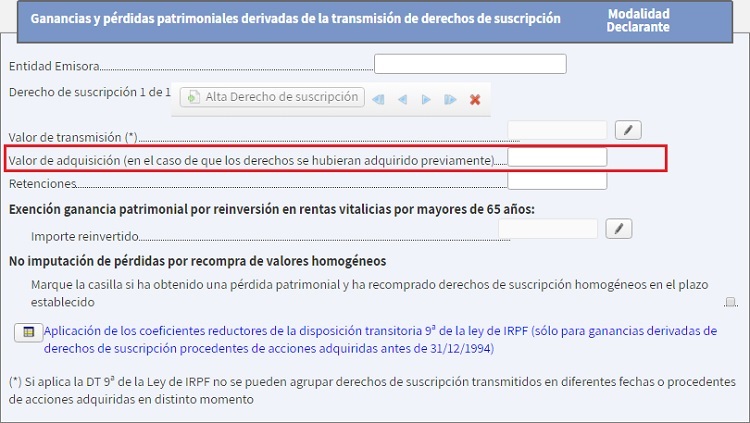
Task: Focus the Valor de adquisición input
Action: coord(557,157)
